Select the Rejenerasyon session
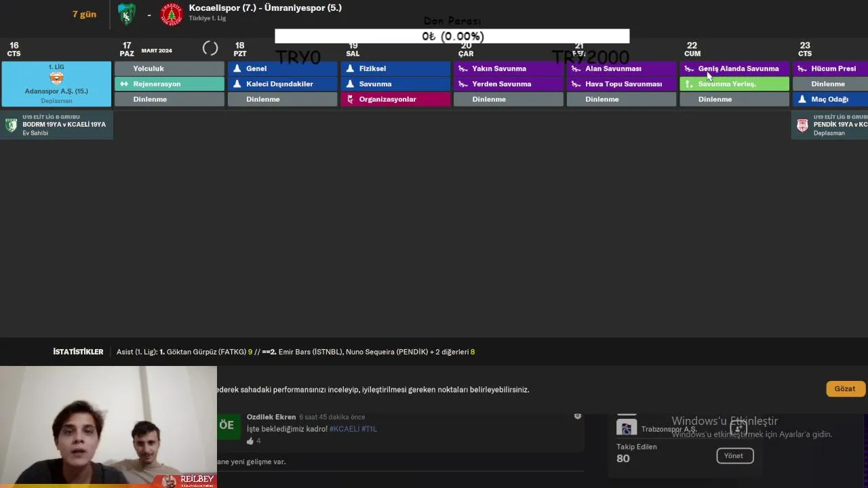The image size is (868, 488). click(x=169, y=84)
